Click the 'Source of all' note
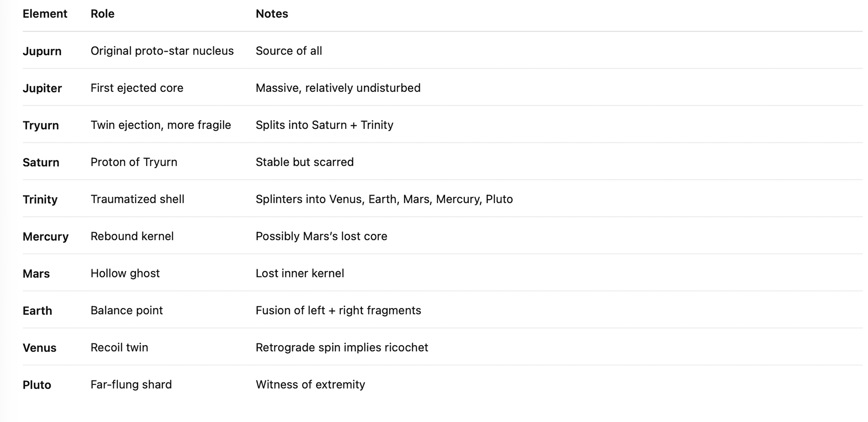The width and height of the screenshot is (868, 422). click(x=288, y=51)
